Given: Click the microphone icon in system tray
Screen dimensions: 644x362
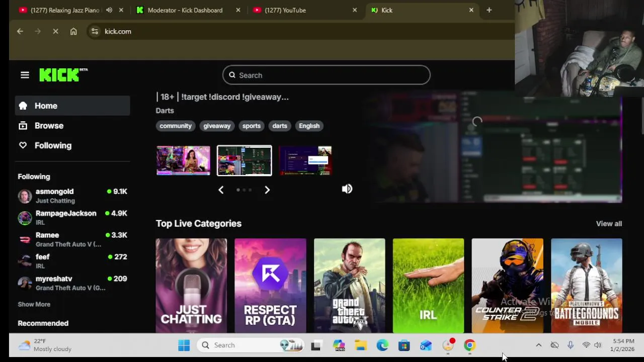Looking at the screenshot, I should pyautogui.click(x=571, y=345).
